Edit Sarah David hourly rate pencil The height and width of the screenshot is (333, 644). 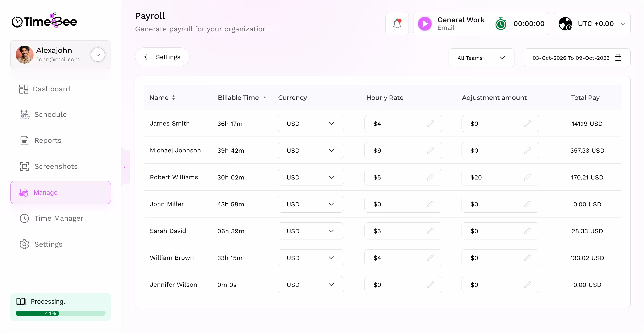[430, 231]
